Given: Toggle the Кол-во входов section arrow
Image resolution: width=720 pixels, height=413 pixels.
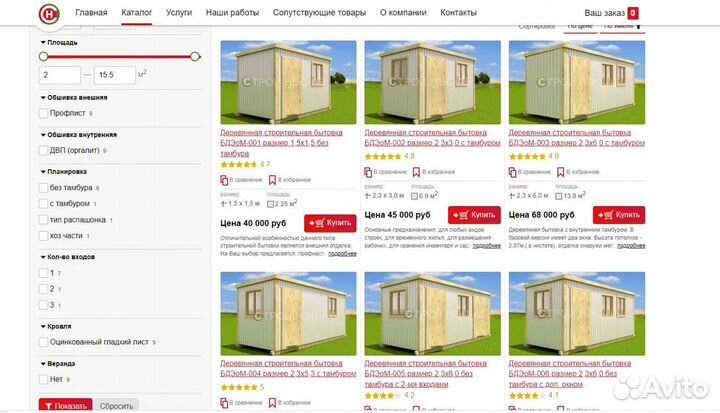Looking at the screenshot, I should click(43, 257).
